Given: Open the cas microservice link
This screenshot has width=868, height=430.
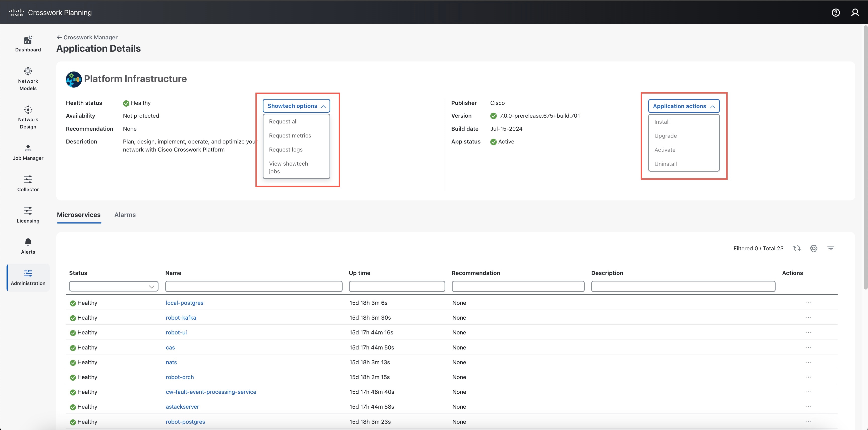Looking at the screenshot, I should tap(170, 347).
